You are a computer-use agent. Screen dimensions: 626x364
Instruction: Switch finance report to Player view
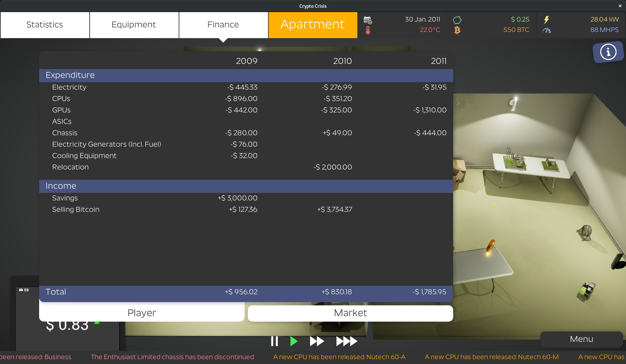click(142, 313)
